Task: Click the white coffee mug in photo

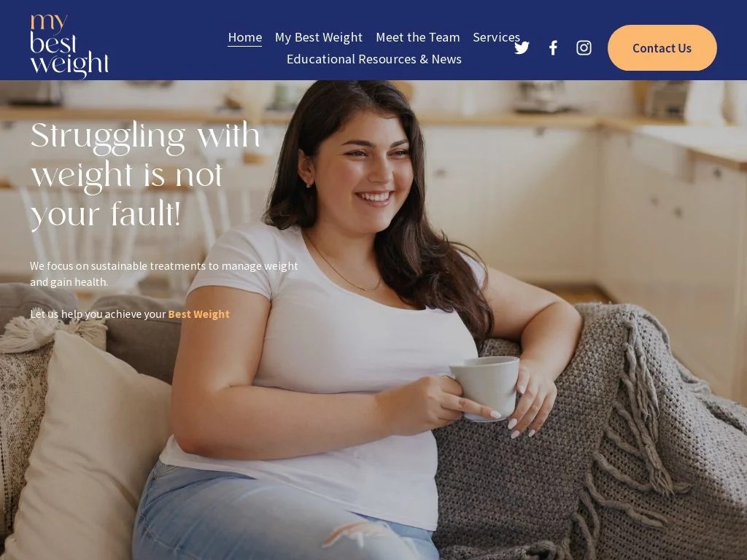Action: click(x=484, y=388)
